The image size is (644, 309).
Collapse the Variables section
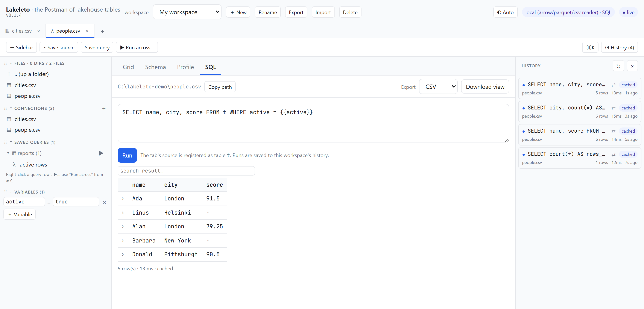point(11,192)
